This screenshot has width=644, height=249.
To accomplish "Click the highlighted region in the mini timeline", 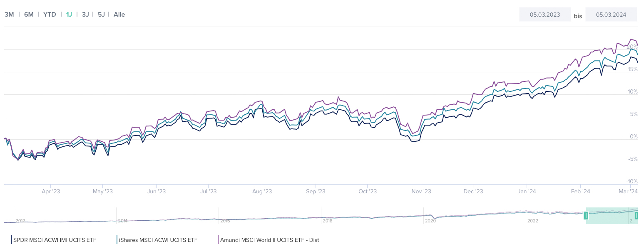I will pos(611,215).
